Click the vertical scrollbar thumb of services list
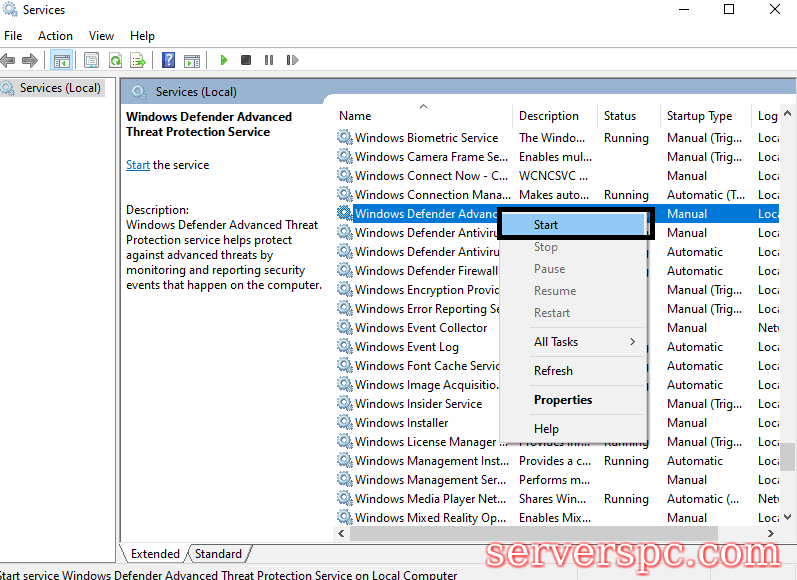This screenshot has width=797, height=580. pos(789,460)
